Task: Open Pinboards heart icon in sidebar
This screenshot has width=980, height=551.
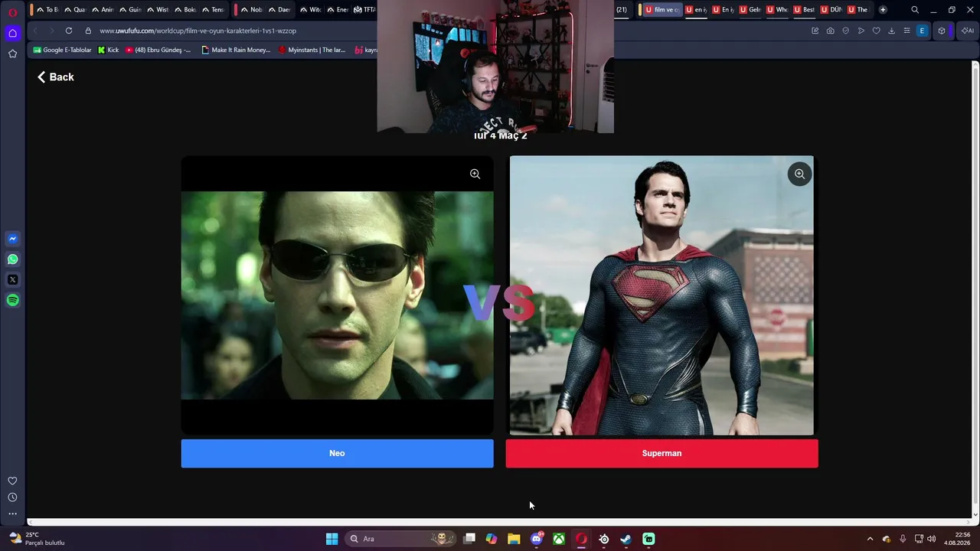Action: [x=12, y=481]
